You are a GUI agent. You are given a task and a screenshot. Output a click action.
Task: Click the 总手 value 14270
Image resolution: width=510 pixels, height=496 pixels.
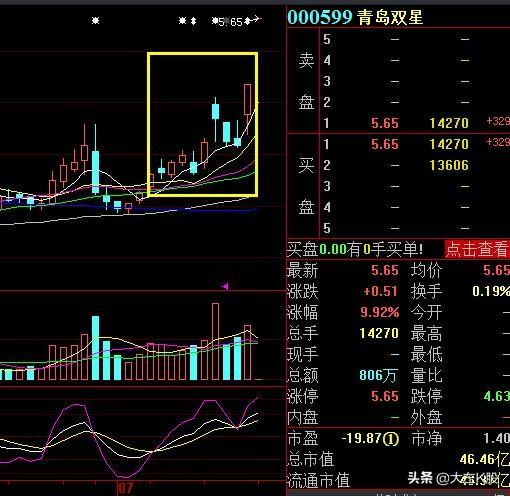point(379,333)
